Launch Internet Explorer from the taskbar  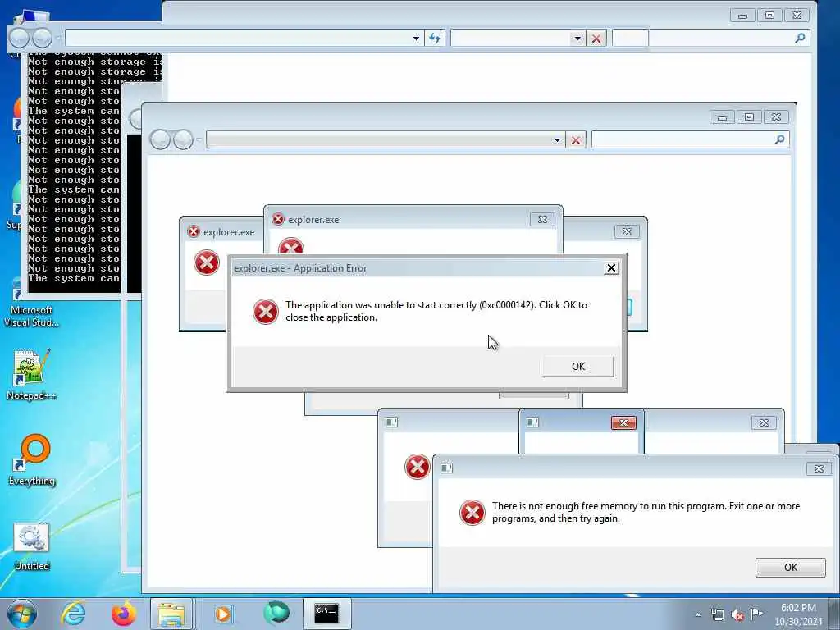pos(73,614)
